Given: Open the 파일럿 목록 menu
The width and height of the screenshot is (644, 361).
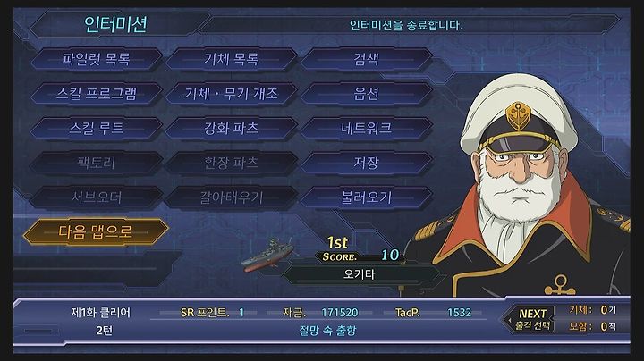Looking at the screenshot, I should [x=96, y=59].
